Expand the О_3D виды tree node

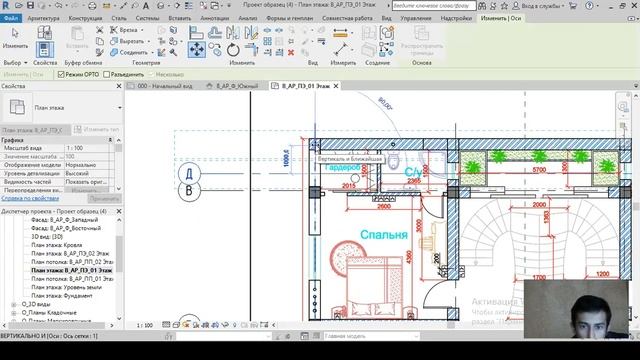tap(14, 304)
